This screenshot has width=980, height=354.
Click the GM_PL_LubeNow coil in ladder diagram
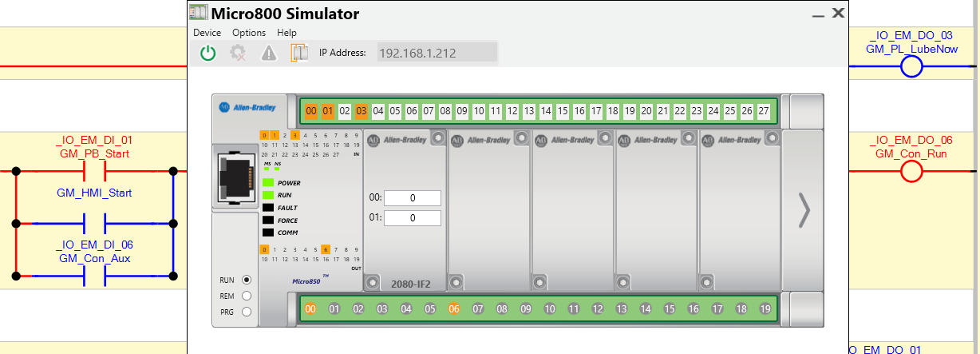point(911,66)
